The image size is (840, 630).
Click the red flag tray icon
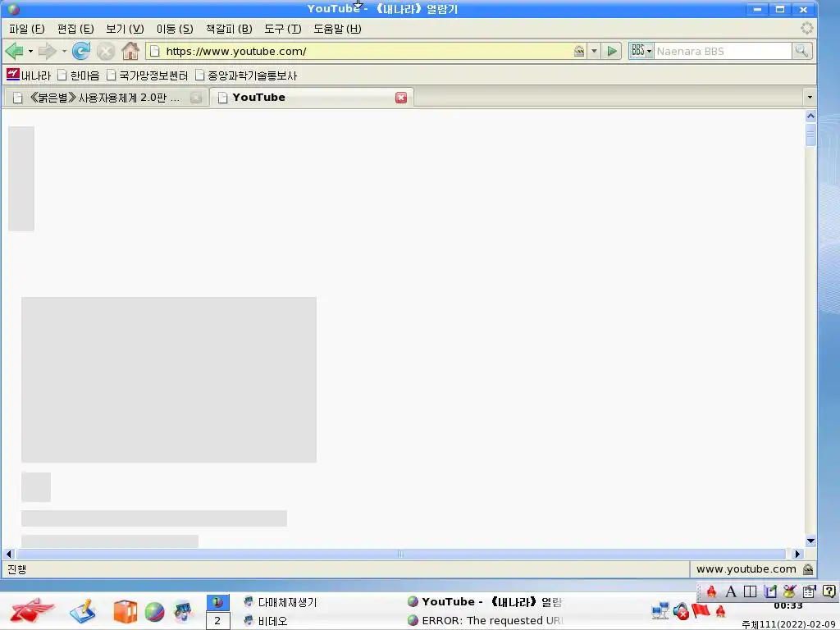[701, 610]
